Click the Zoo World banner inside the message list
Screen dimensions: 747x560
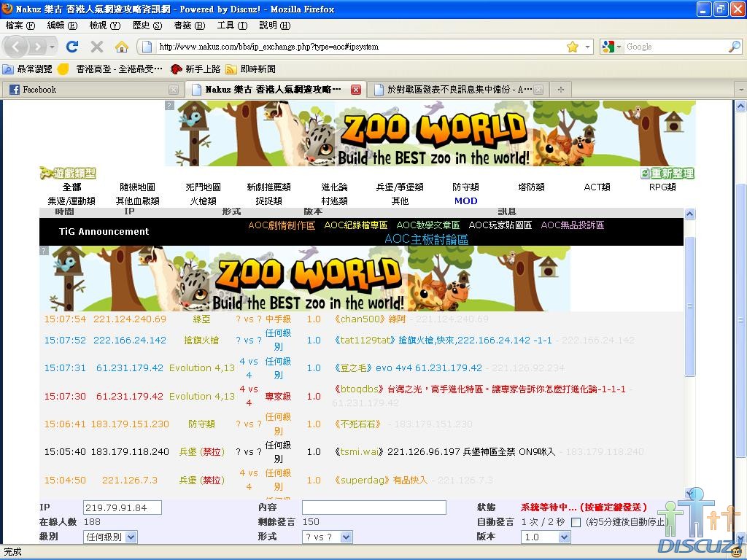305,279
